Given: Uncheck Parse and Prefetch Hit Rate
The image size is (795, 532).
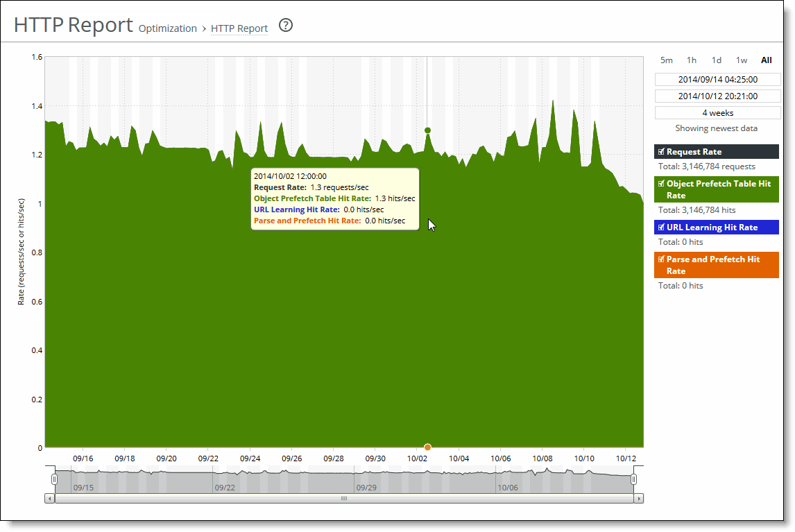Looking at the screenshot, I should [x=660, y=259].
